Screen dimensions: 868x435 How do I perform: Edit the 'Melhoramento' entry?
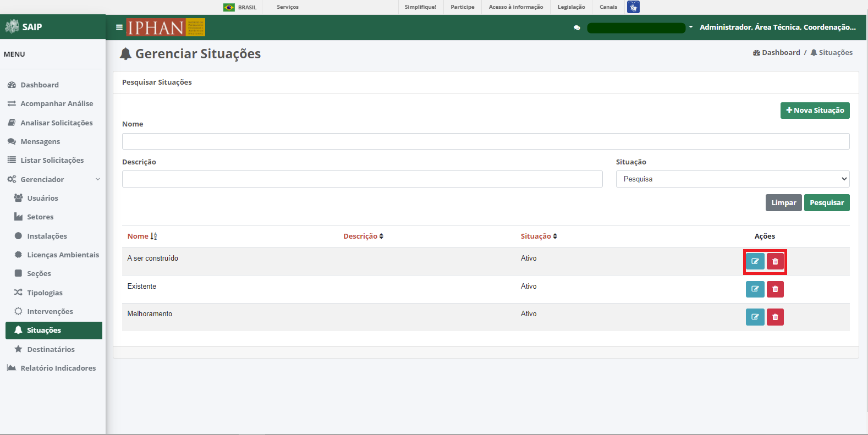(x=755, y=317)
